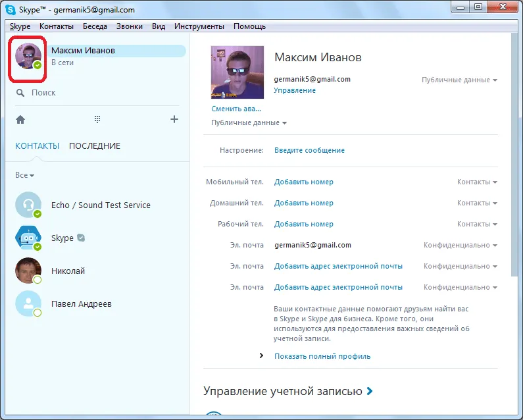Open Контакты dropdown for Мобильный тел.

477,182
